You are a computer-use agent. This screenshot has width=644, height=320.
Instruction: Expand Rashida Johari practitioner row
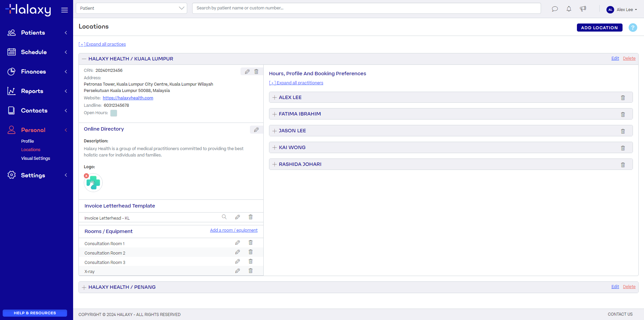tap(275, 165)
